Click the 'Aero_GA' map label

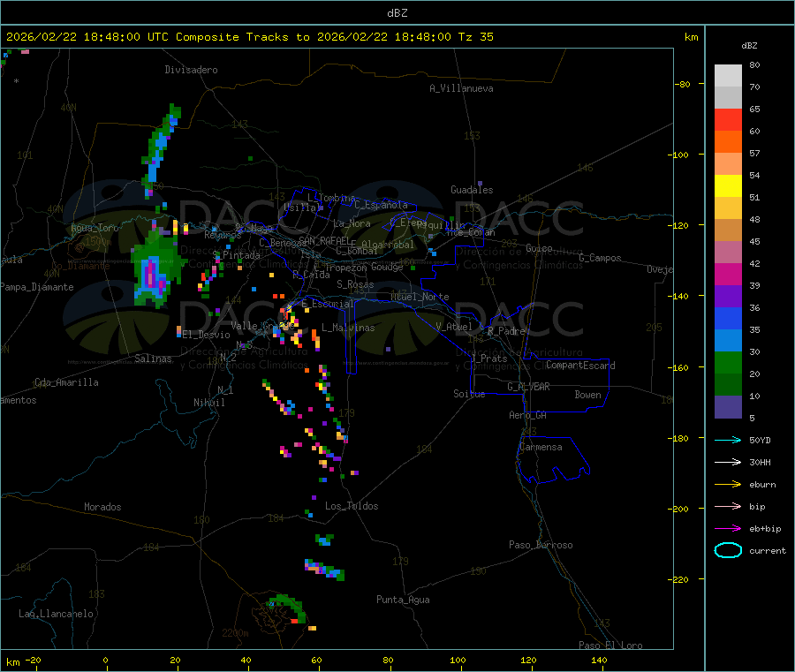(528, 415)
